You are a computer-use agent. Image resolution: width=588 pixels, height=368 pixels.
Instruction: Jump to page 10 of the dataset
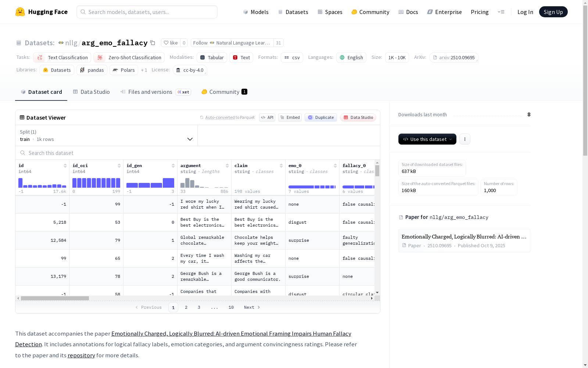(x=231, y=307)
